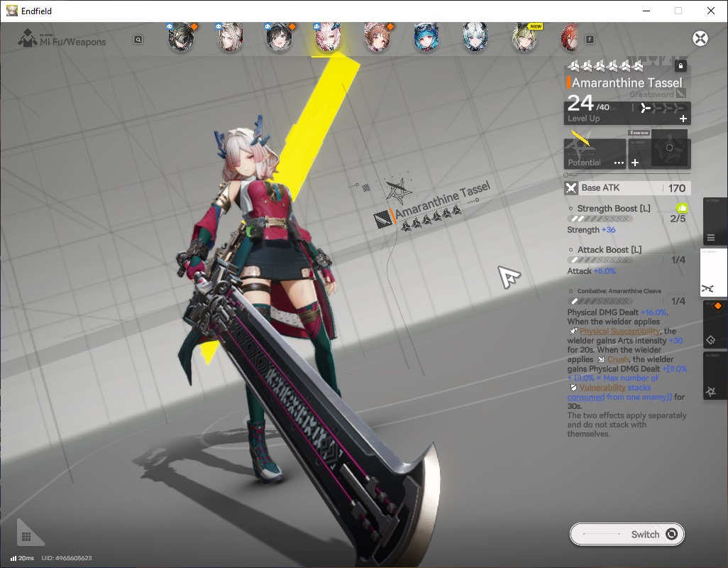Click Combative: Amaranthine Cleave skill title
The width and height of the screenshot is (728, 568).
pyautogui.click(x=619, y=291)
